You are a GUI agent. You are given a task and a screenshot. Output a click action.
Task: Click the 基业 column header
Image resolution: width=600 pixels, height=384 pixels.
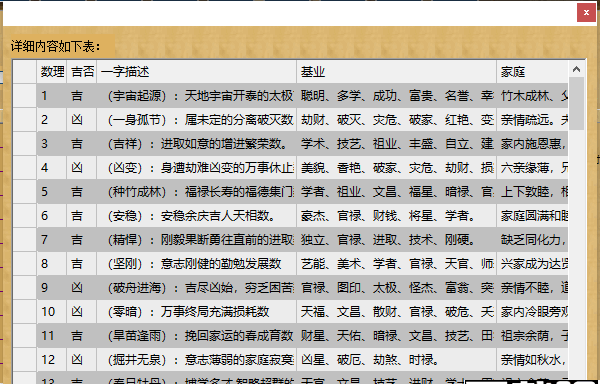[396, 72]
